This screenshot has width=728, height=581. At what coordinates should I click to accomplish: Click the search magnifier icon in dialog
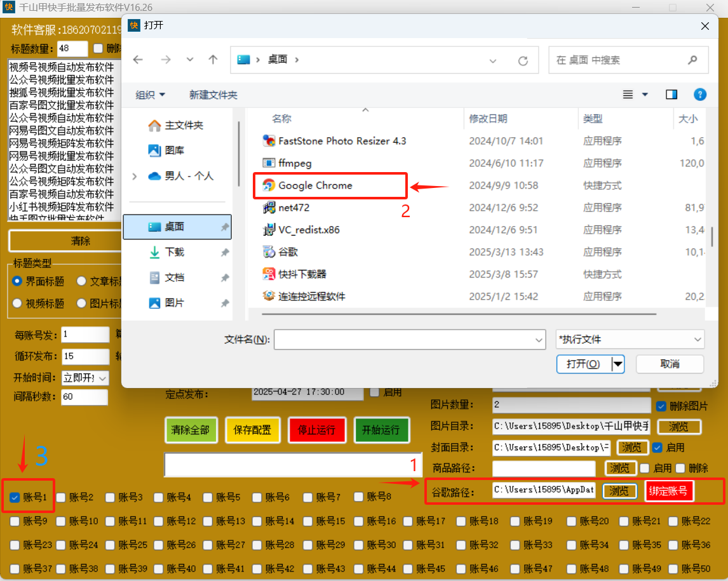click(x=692, y=60)
